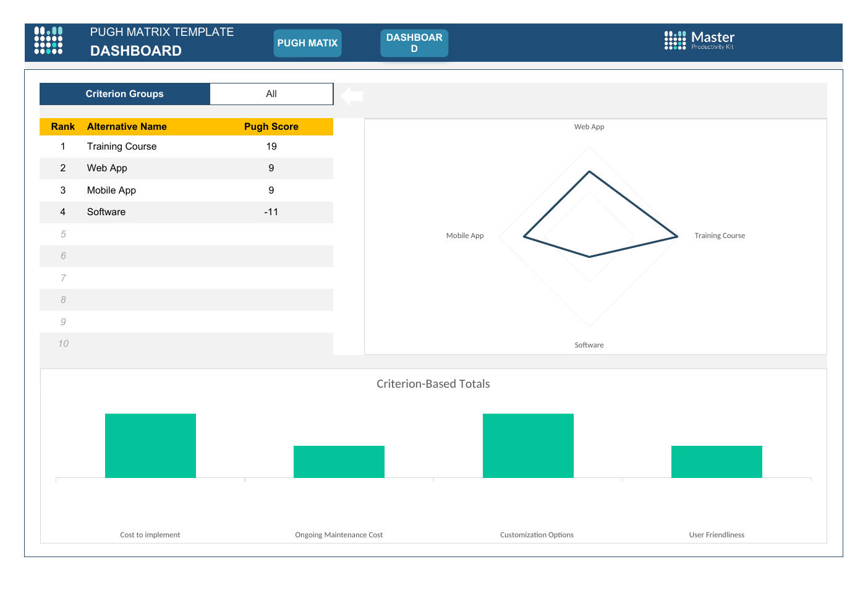Select the Software table cell
Viewport: 868px width, 614px height.
(x=106, y=212)
